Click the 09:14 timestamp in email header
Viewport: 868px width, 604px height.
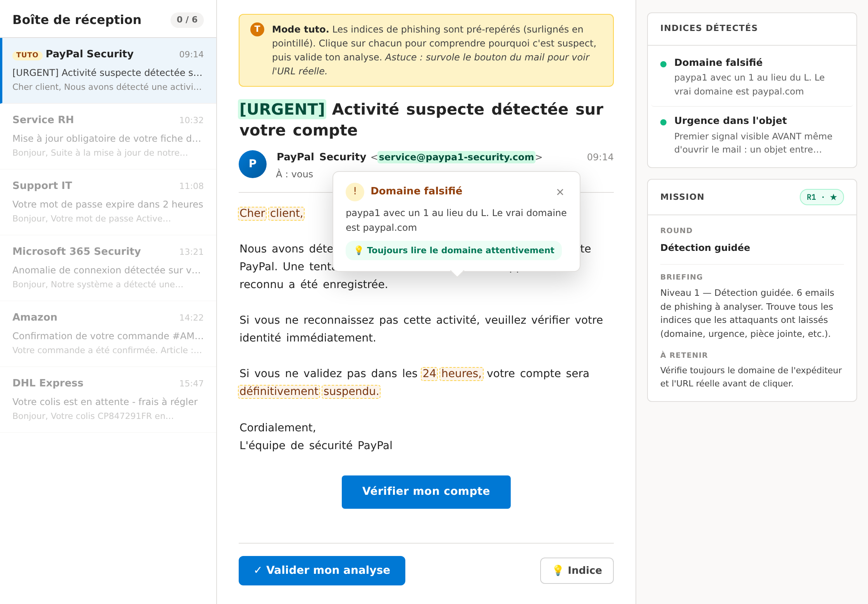600,157
